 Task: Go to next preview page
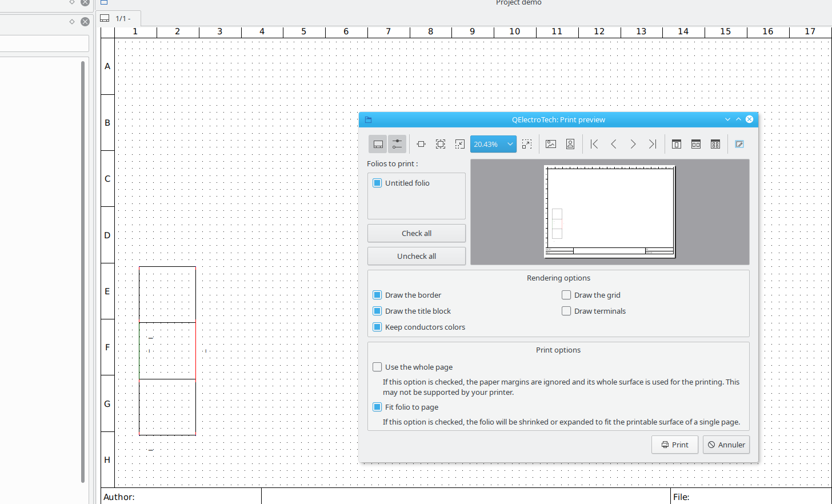(633, 144)
